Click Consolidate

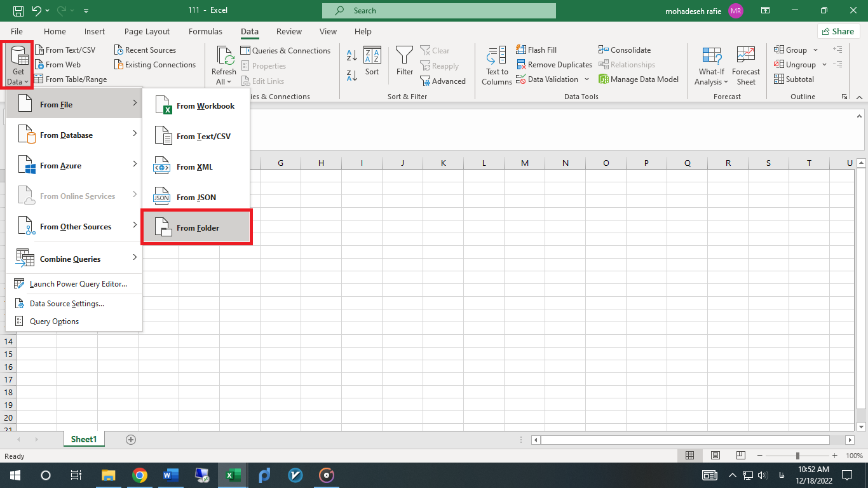(625, 50)
